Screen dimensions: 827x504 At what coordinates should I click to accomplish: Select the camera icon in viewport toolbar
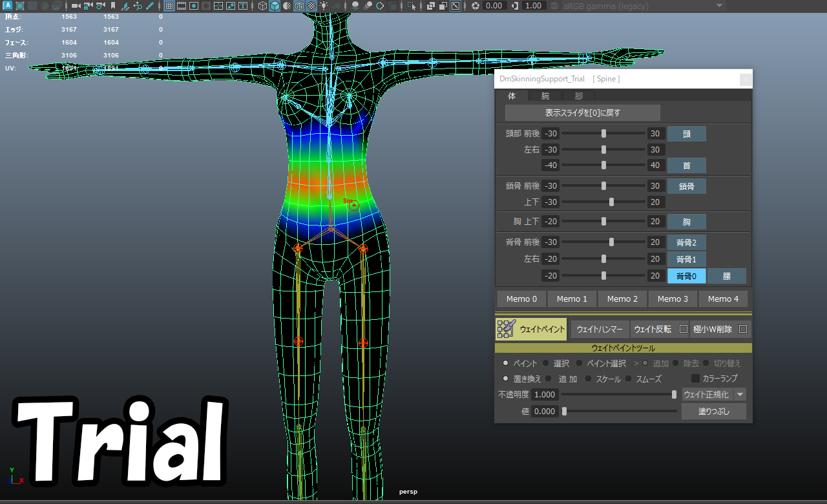(x=76, y=6)
